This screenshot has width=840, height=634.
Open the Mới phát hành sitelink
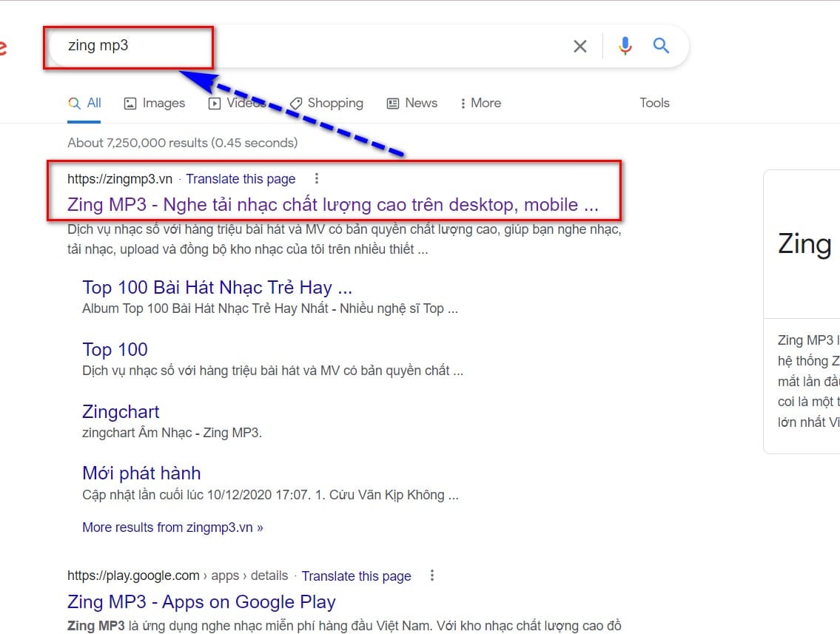[x=141, y=473]
